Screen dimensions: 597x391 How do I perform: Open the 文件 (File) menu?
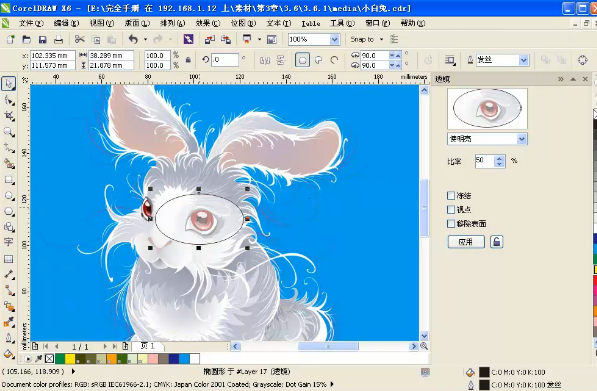click(x=31, y=23)
